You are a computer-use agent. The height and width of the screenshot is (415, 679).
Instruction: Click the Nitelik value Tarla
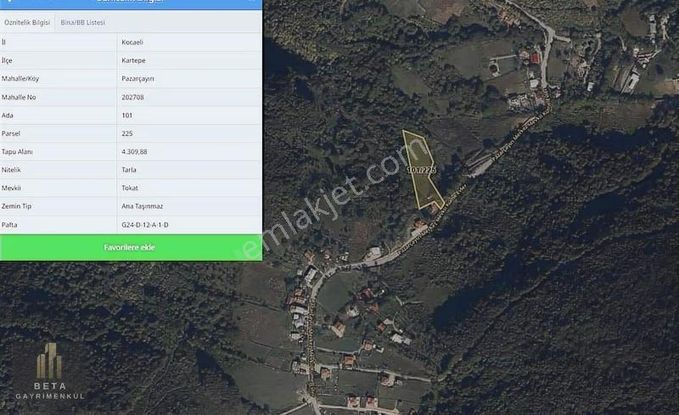click(x=129, y=170)
